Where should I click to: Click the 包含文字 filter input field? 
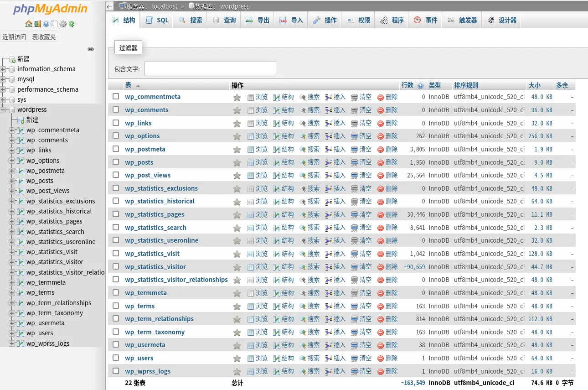coord(211,68)
